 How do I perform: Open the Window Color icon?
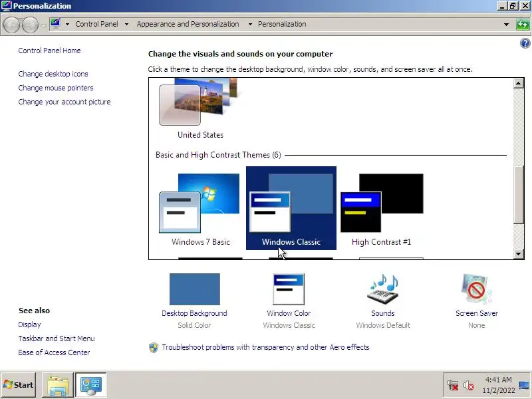point(289,289)
